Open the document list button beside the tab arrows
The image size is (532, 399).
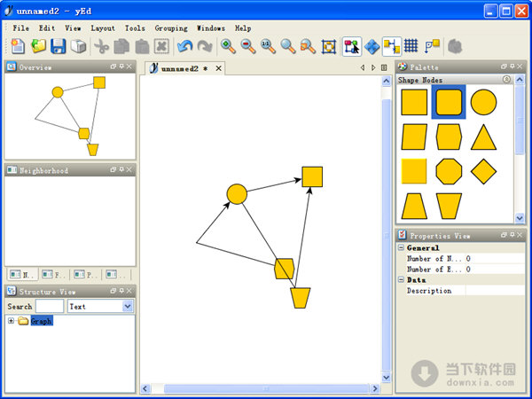point(384,67)
